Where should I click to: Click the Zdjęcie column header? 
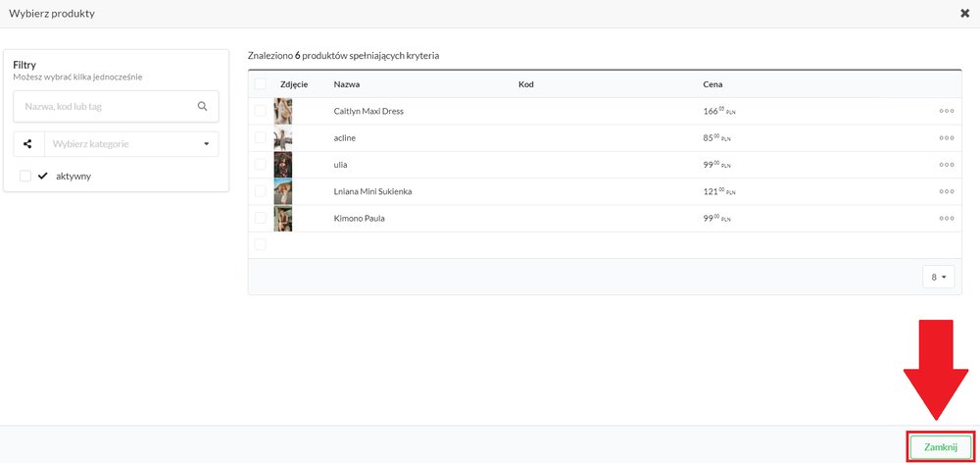tap(294, 84)
